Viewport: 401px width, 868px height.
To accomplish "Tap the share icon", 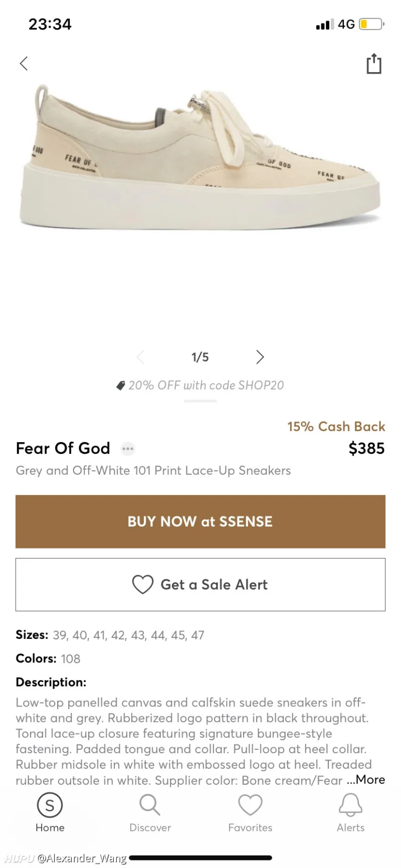I will click(x=373, y=64).
